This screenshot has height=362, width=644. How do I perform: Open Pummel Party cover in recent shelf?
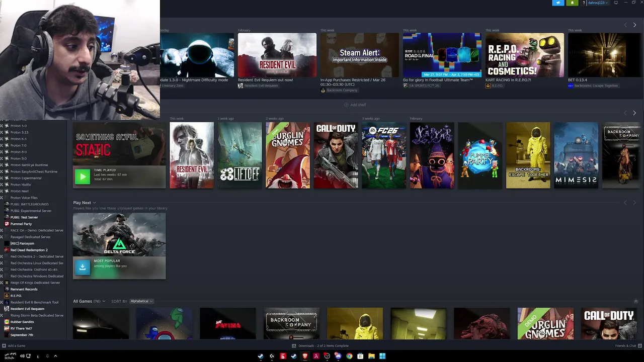[x=480, y=155]
